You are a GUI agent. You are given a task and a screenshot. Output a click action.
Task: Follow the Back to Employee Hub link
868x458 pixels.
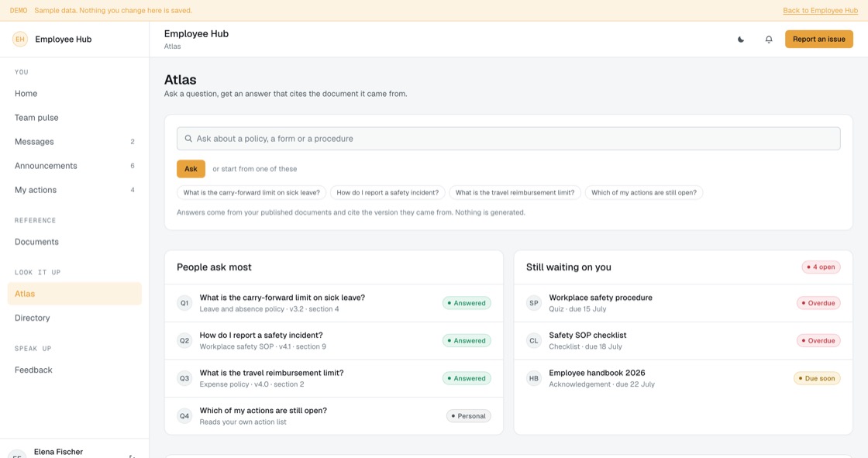tap(821, 11)
